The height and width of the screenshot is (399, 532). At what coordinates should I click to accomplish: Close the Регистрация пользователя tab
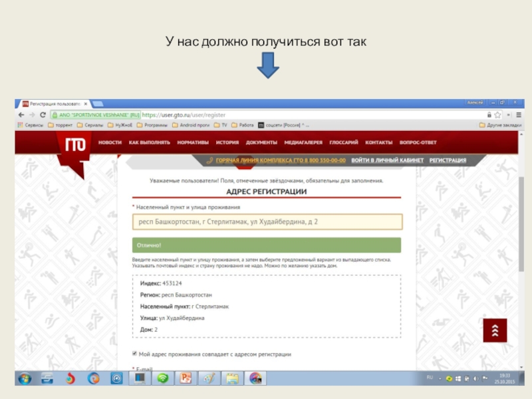tap(86, 104)
